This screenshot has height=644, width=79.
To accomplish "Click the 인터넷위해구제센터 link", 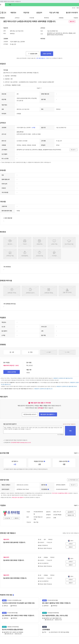I will (21, 442).
